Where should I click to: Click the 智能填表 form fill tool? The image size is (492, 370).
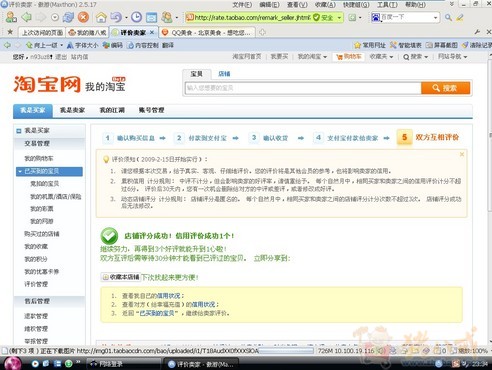coord(406,45)
